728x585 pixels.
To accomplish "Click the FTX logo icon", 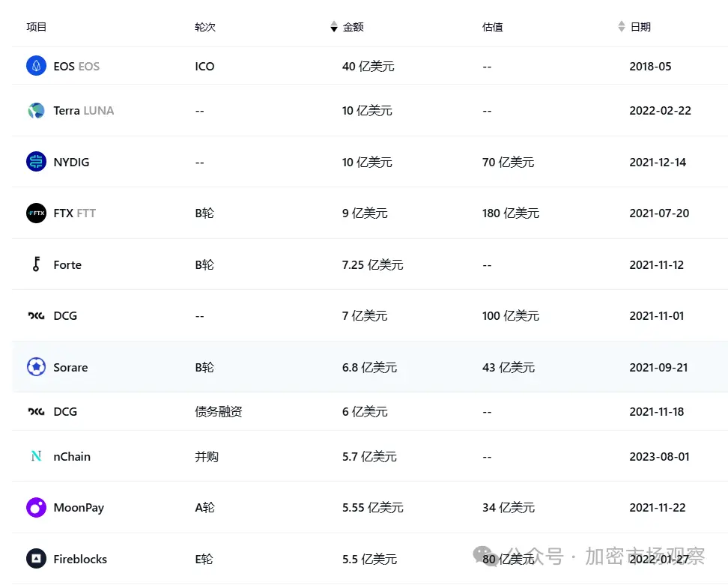I will [x=36, y=213].
